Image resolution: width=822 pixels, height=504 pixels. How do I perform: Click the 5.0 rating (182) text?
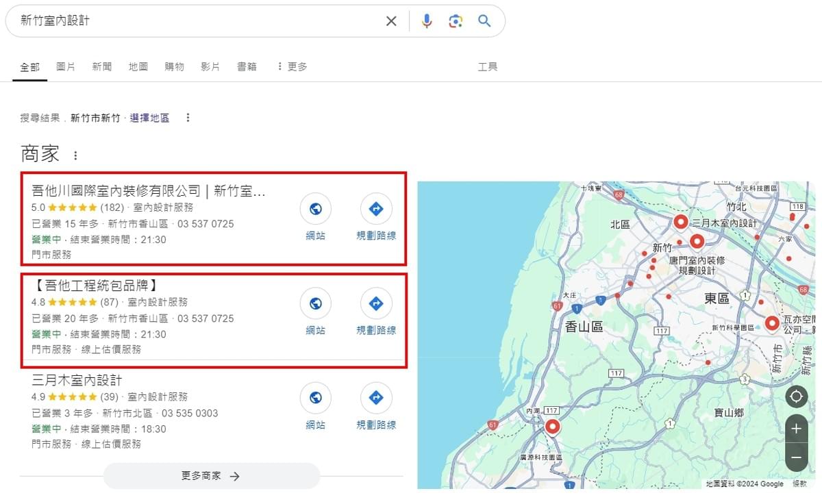tap(77, 207)
